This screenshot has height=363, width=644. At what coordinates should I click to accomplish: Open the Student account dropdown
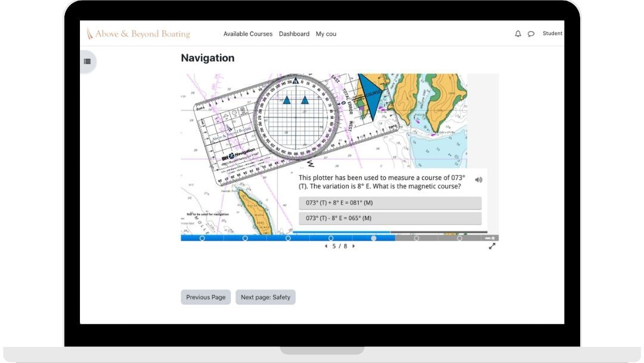coord(552,33)
